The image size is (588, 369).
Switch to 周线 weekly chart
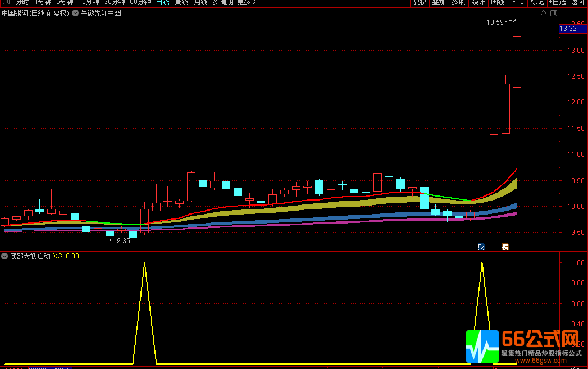click(x=182, y=2)
